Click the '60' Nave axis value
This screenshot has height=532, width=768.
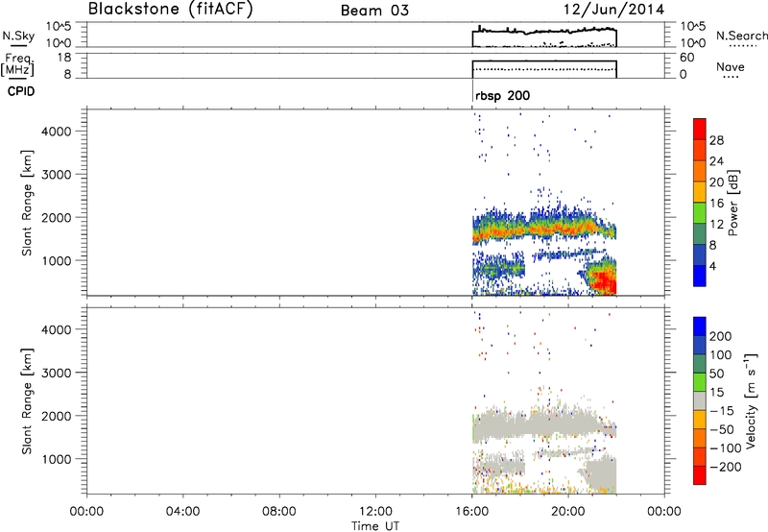point(686,58)
